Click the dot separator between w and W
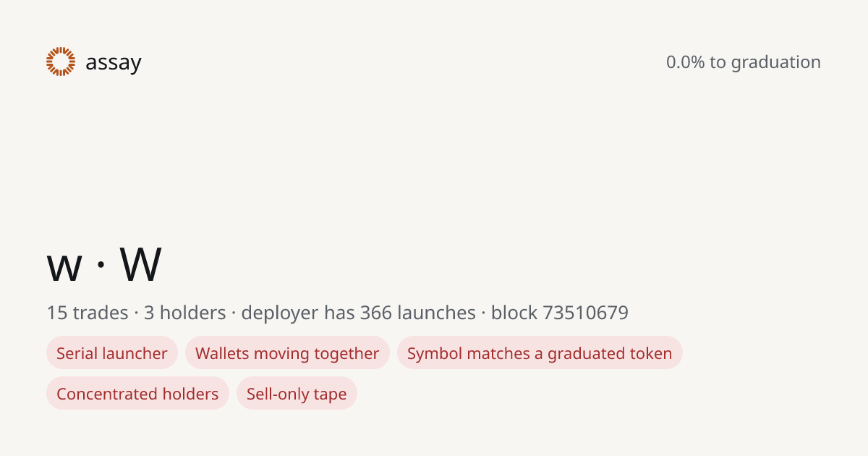This screenshot has width=868, height=456. pos(101,266)
